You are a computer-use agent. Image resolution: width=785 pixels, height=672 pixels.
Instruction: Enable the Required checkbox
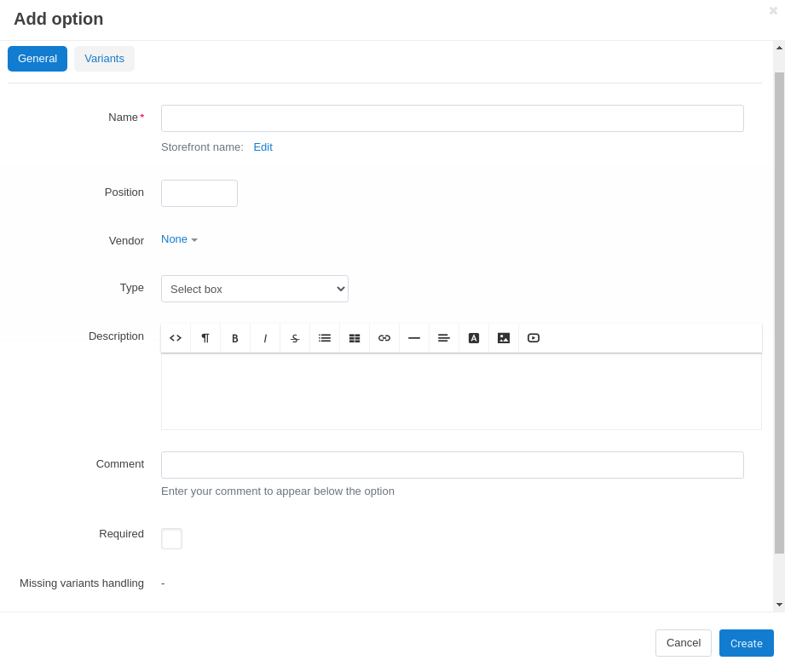point(171,538)
